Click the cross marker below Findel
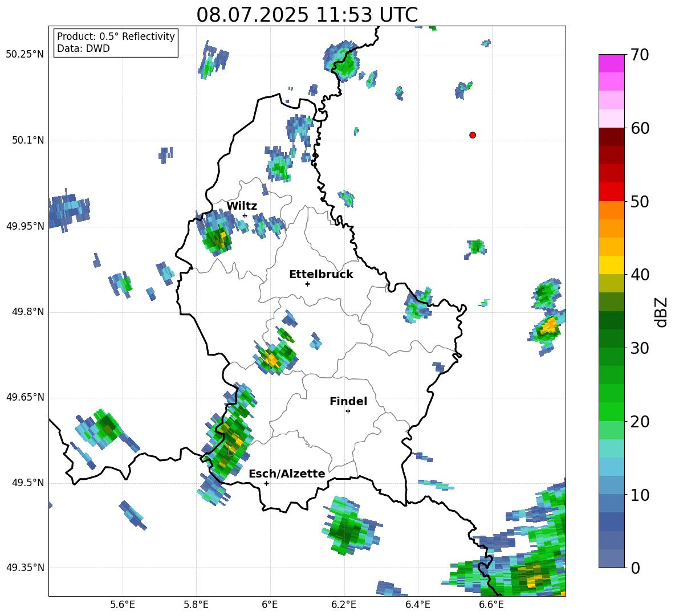The height and width of the screenshot is (616, 675). (348, 411)
